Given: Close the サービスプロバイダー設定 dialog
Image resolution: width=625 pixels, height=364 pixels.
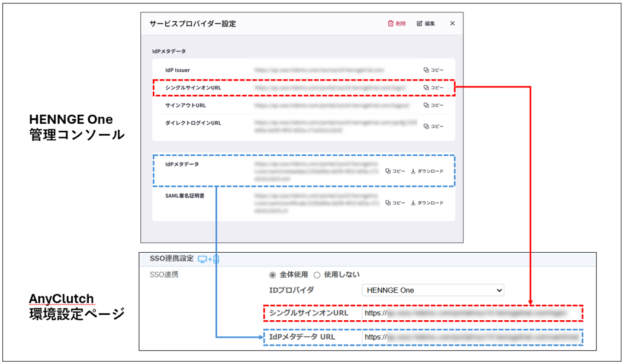Looking at the screenshot, I should [x=452, y=23].
